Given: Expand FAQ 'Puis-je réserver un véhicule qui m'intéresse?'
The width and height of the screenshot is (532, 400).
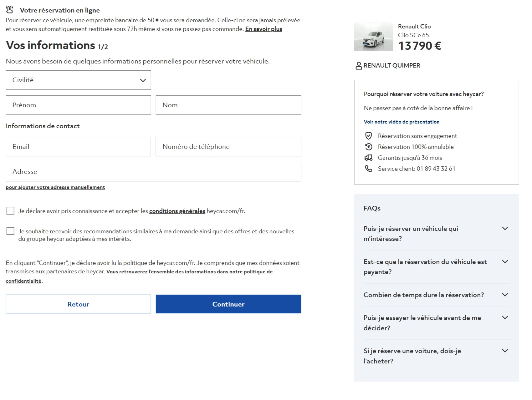Looking at the screenshot, I should (x=436, y=233).
